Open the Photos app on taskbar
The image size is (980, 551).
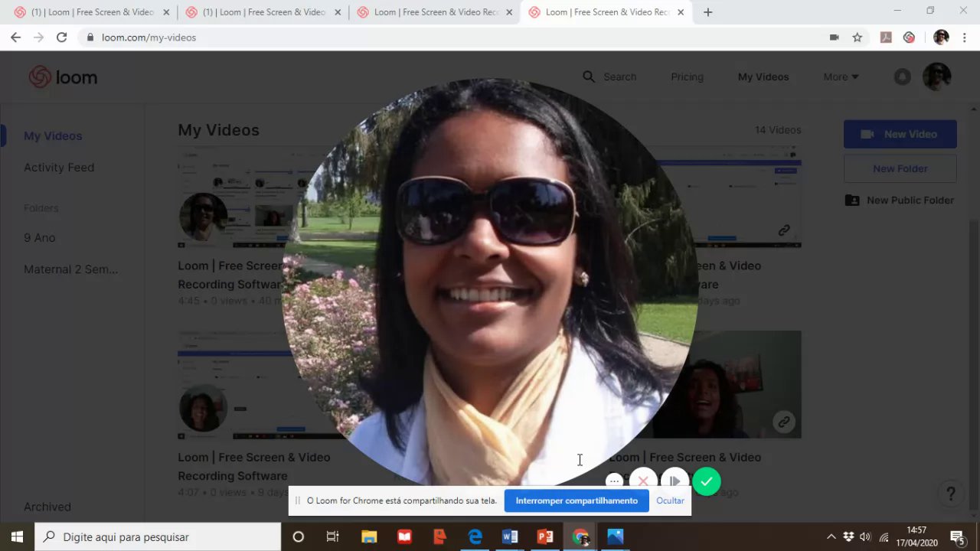616,536
